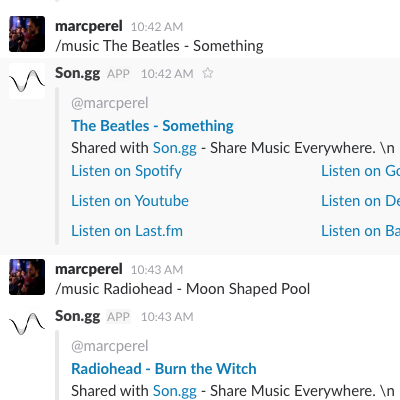
Task: Open Son.gg link in Beatles shared text
Action: [x=175, y=148]
